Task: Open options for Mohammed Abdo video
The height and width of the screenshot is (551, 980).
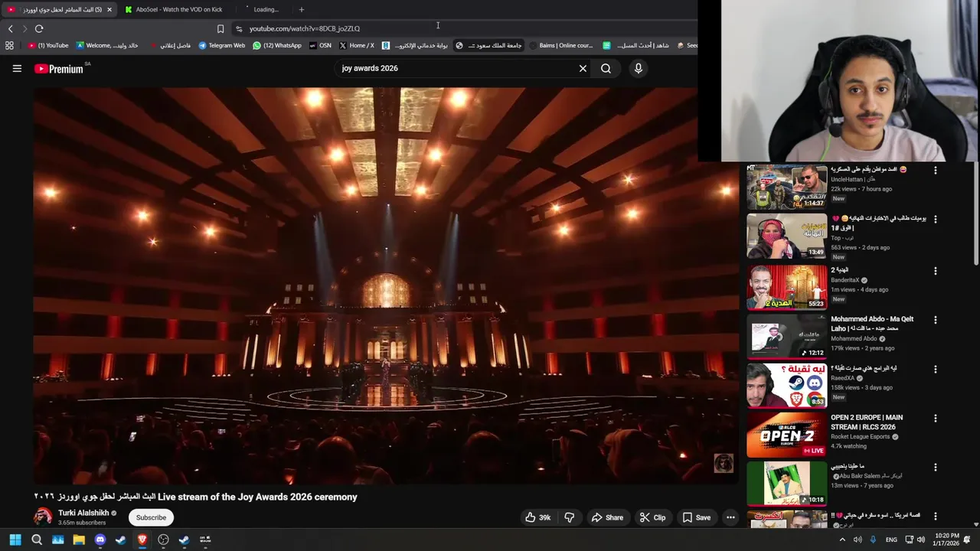Action: 935,320
